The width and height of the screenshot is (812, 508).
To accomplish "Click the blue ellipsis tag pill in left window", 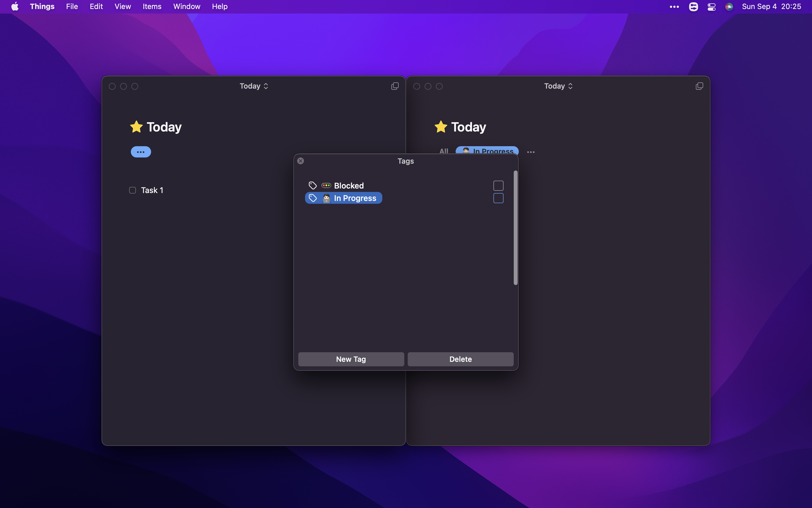I will [141, 152].
